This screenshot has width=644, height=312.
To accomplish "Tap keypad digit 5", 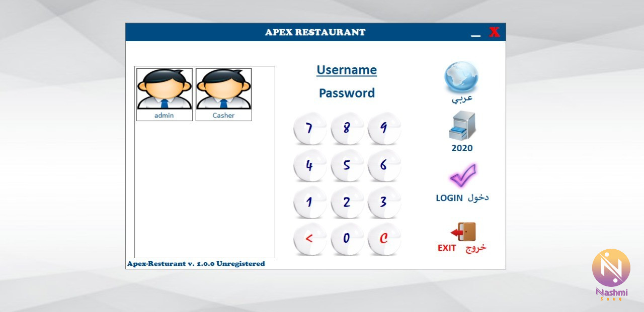I will tap(347, 165).
